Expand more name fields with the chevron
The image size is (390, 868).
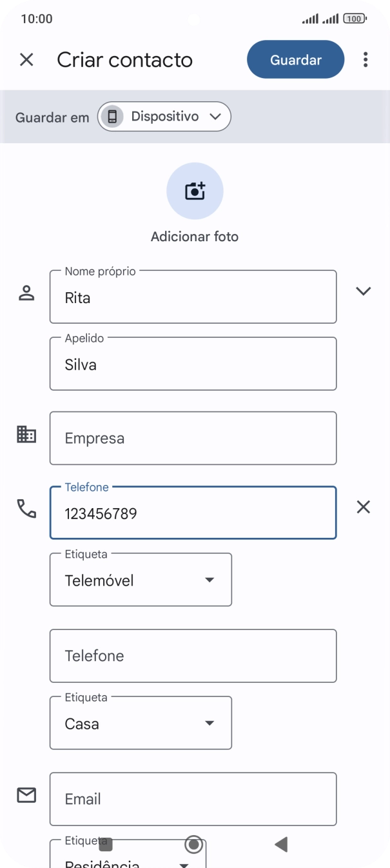(363, 290)
